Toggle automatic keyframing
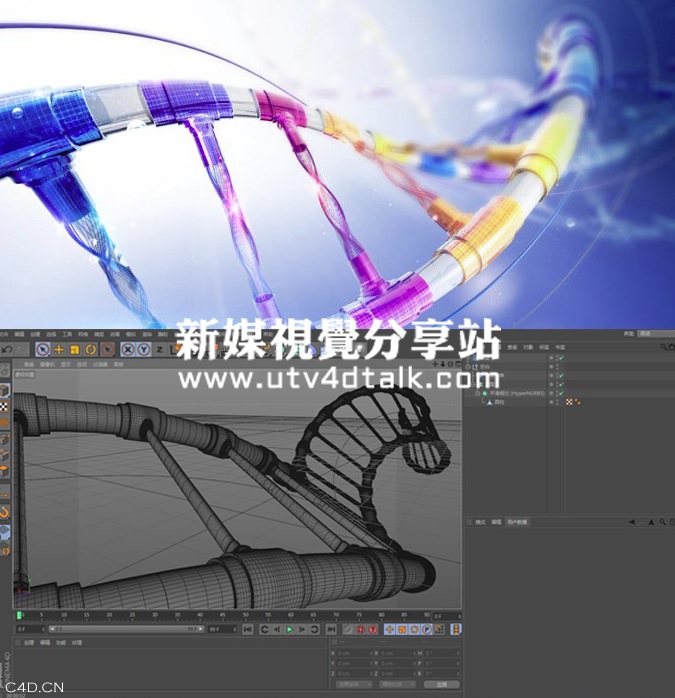The image size is (675, 698). click(x=360, y=629)
